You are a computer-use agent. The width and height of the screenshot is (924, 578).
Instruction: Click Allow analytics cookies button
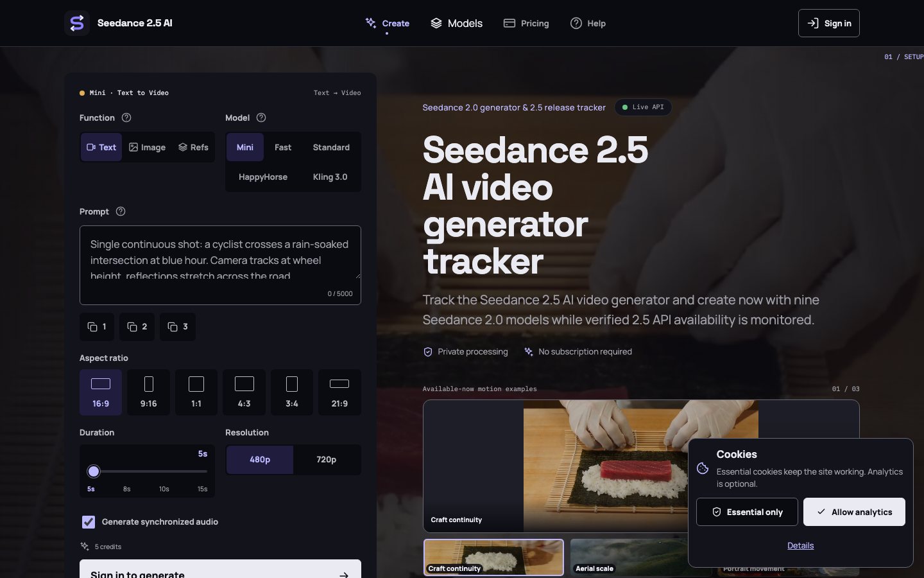tap(854, 512)
